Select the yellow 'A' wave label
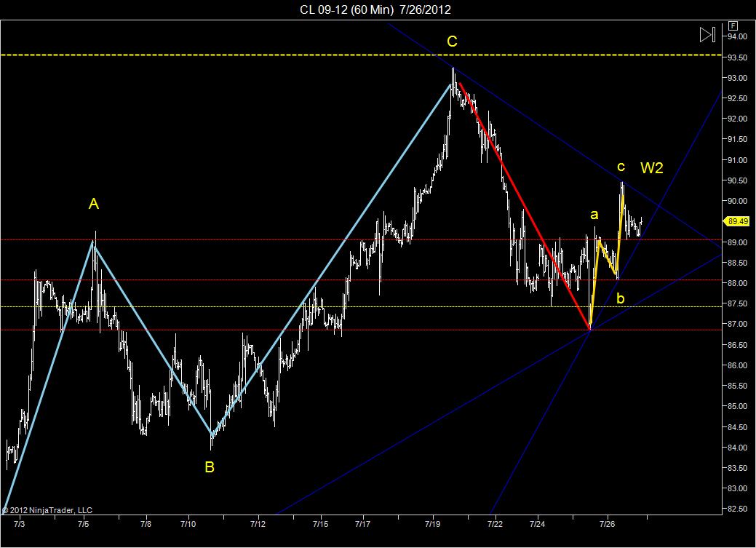This screenshot has height=548, width=756. click(x=94, y=204)
